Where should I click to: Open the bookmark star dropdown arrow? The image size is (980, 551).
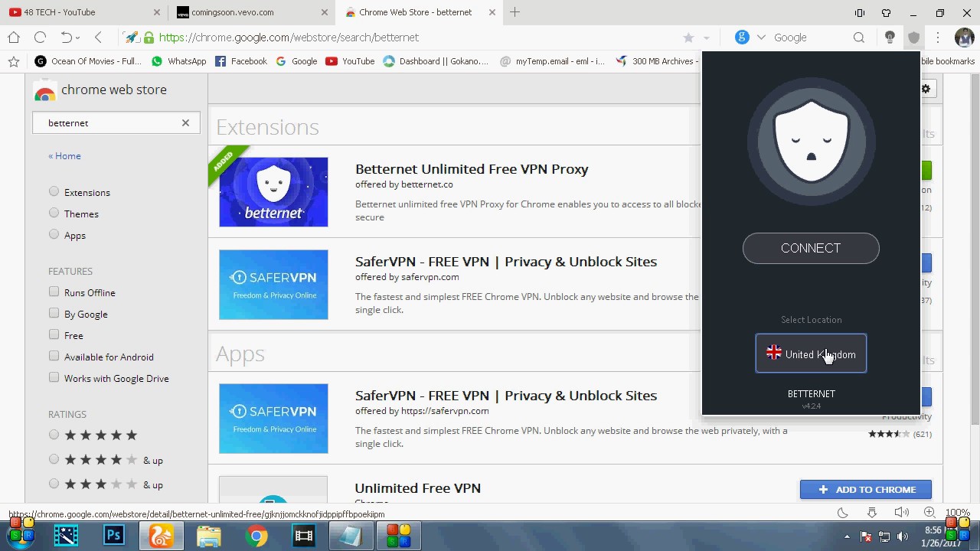pos(706,37)
